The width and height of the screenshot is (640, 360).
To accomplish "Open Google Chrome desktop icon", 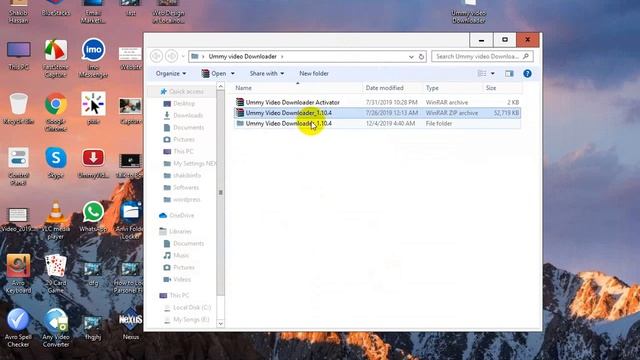I will tap(56, 111).
